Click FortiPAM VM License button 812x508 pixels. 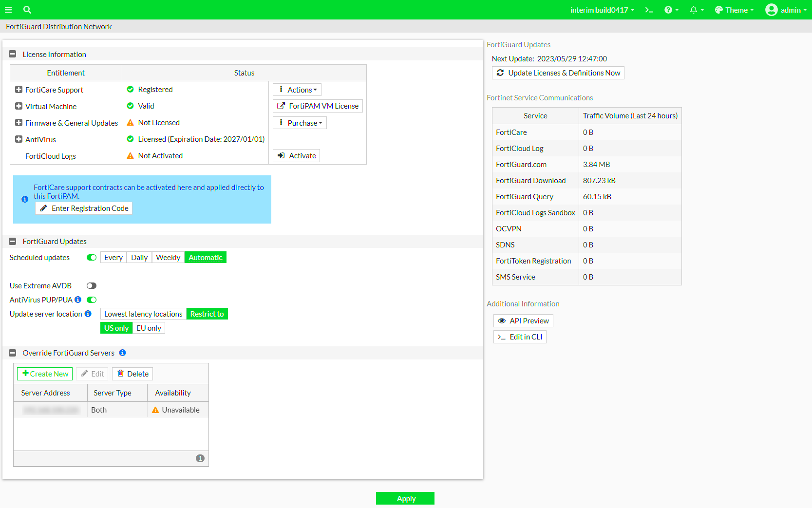(318, 106)
